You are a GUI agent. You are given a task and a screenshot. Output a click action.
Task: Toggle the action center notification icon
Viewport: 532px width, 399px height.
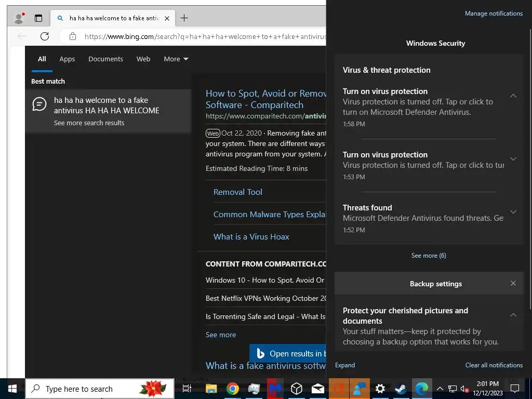coord(515,389)
